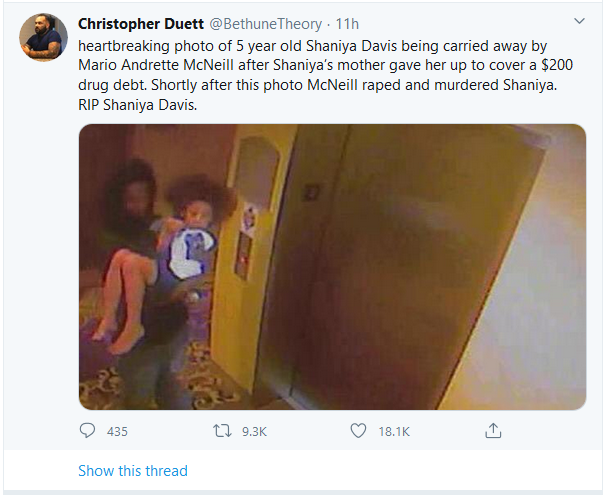The height and width of the screenshot is (495, 608).
Task: Enlarge the attached surveillance photo
Action: pos(332,266)
